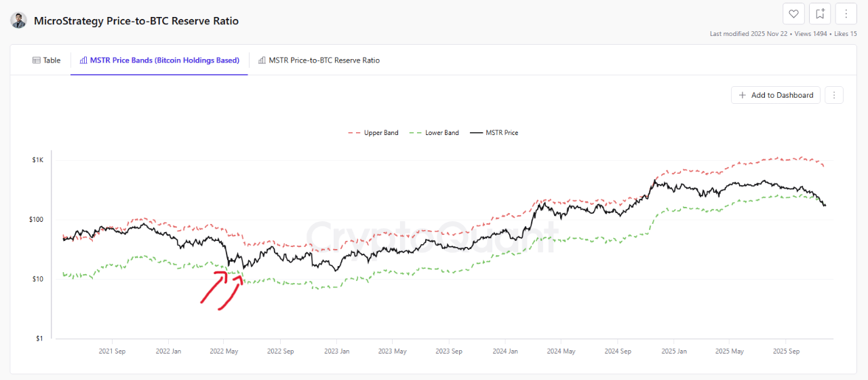Image resolution: width=868 pixels, height=380 pixels.
Task: Click the Add to Dashboard button
Action: (x=776, y=95)
